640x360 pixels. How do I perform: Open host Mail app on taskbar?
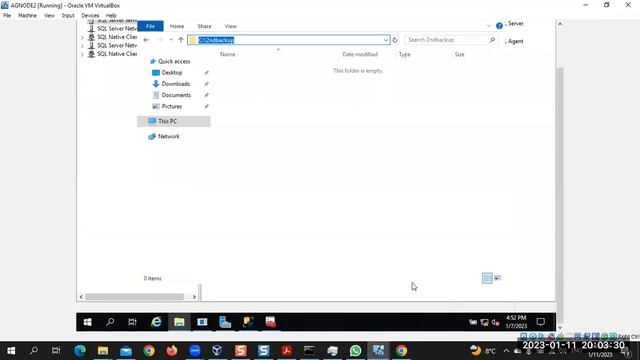[x=126, y=351]
